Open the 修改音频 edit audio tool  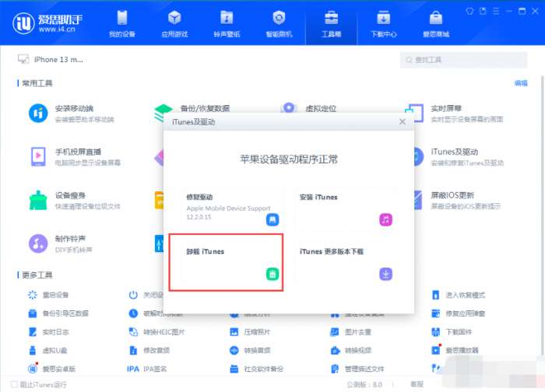(x=149, y=350)
